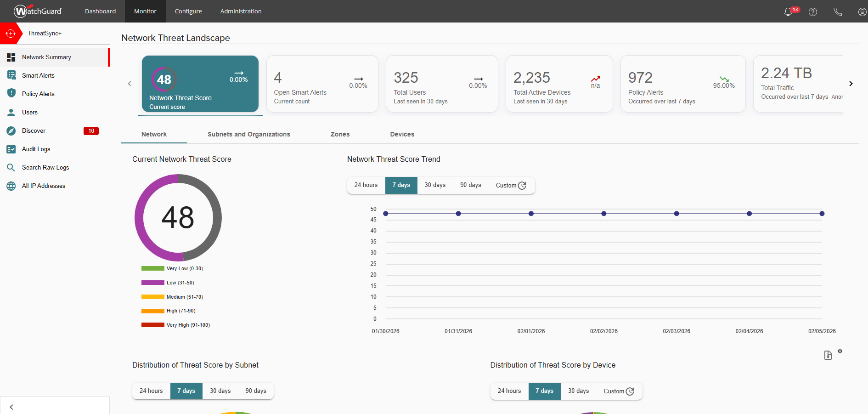
Task: Open the Total Active Devices card
Action: [559, 84]
